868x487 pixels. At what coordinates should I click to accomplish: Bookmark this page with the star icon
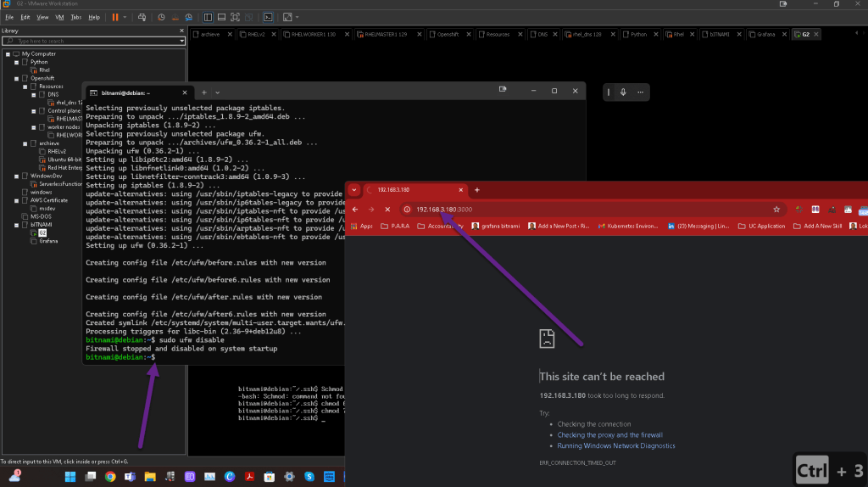point(776,210)
